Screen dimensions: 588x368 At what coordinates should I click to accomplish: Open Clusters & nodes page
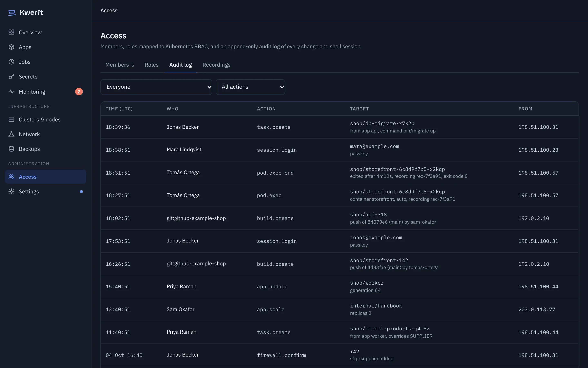[46, 120]
